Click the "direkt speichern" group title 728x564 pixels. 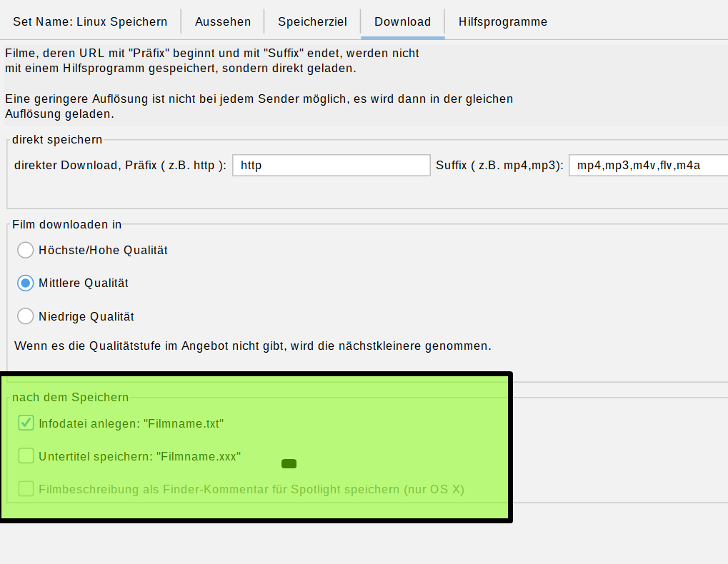tap(57, 139)
